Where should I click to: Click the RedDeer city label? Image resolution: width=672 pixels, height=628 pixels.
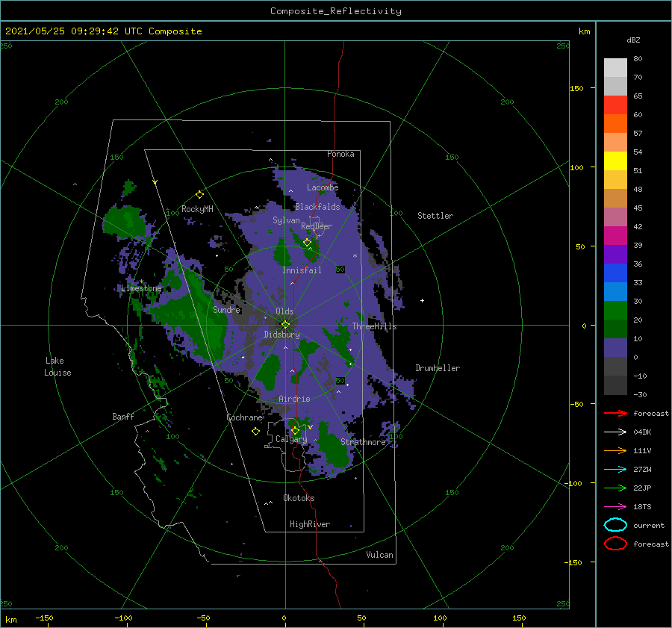[x=317, y=226]
